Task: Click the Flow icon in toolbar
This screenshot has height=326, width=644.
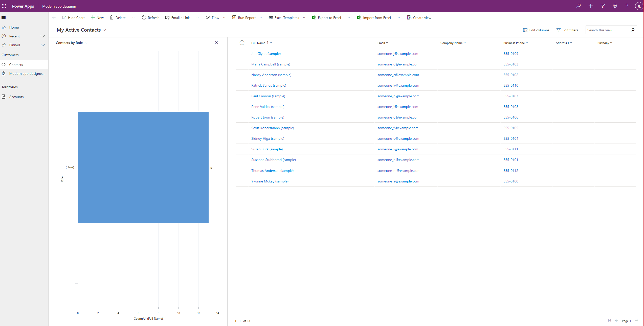Action: (208, 17)
